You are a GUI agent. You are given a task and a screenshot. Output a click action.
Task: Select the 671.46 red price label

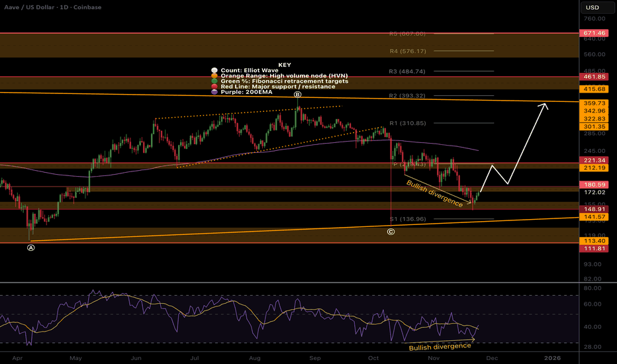click(598, 32)
